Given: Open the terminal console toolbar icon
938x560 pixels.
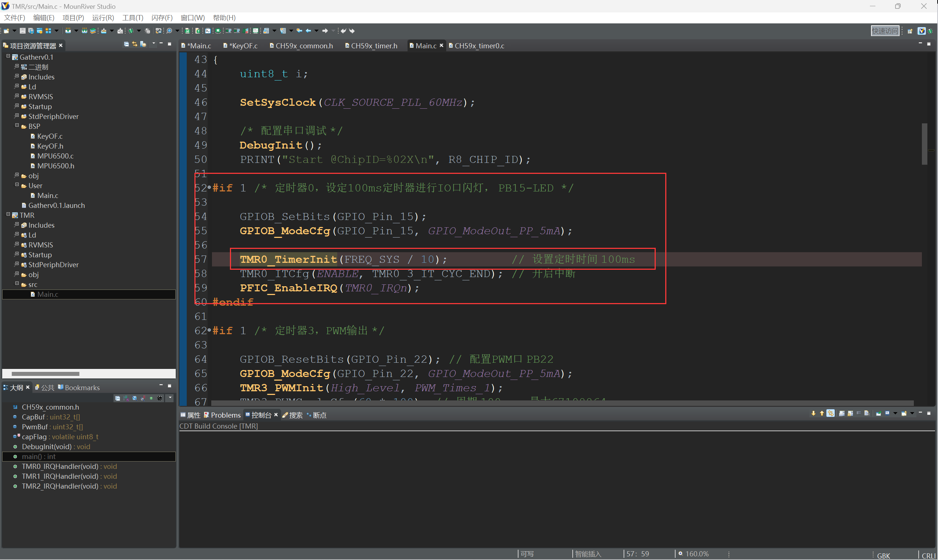Looking at the screenshot, I should click(208, 31).
